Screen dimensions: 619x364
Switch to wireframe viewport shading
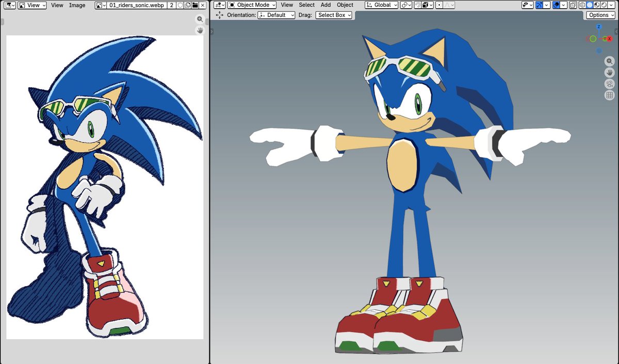pos(582,5)
